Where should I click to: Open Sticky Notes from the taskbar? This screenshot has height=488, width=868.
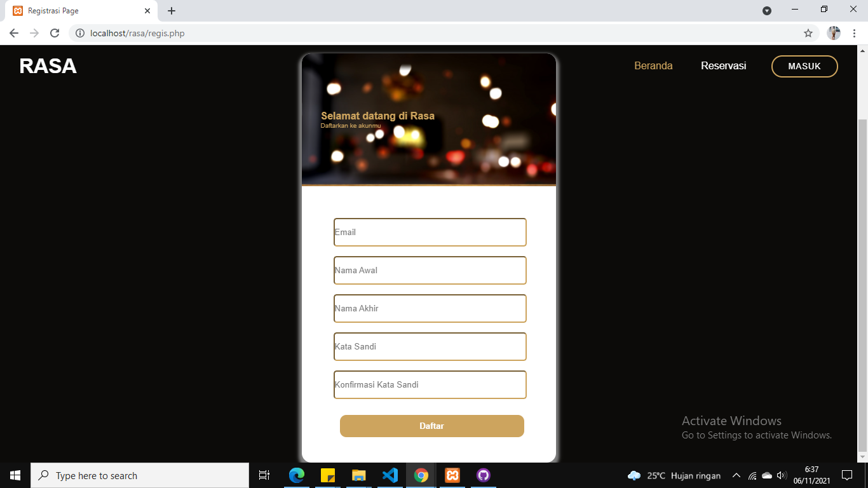[x=328, y=475]
